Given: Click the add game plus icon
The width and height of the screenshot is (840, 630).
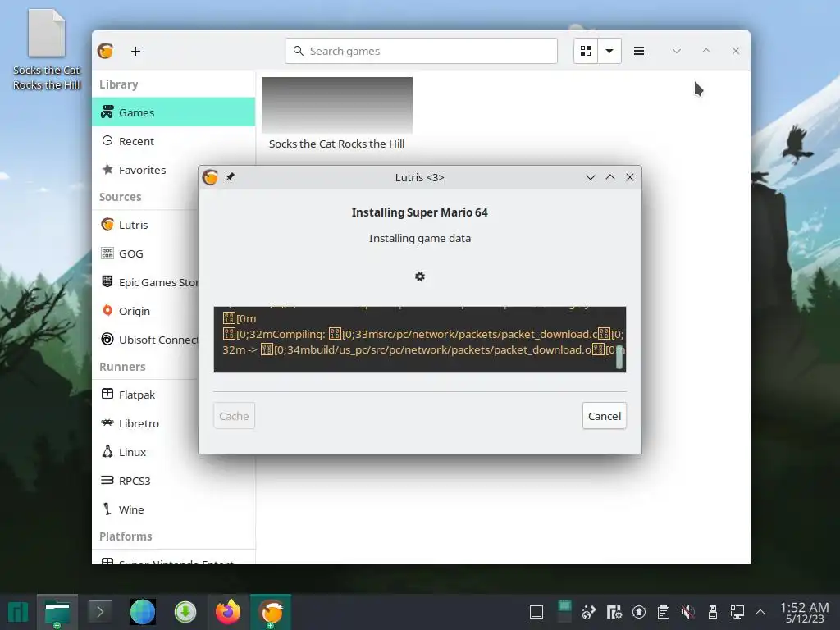Looking at the screenshot, I should (x=135, y=51).
